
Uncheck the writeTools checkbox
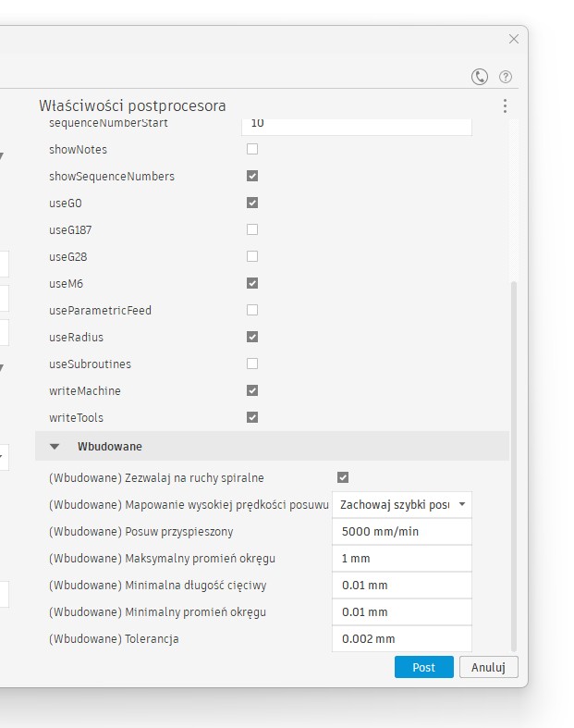[252, 417]
